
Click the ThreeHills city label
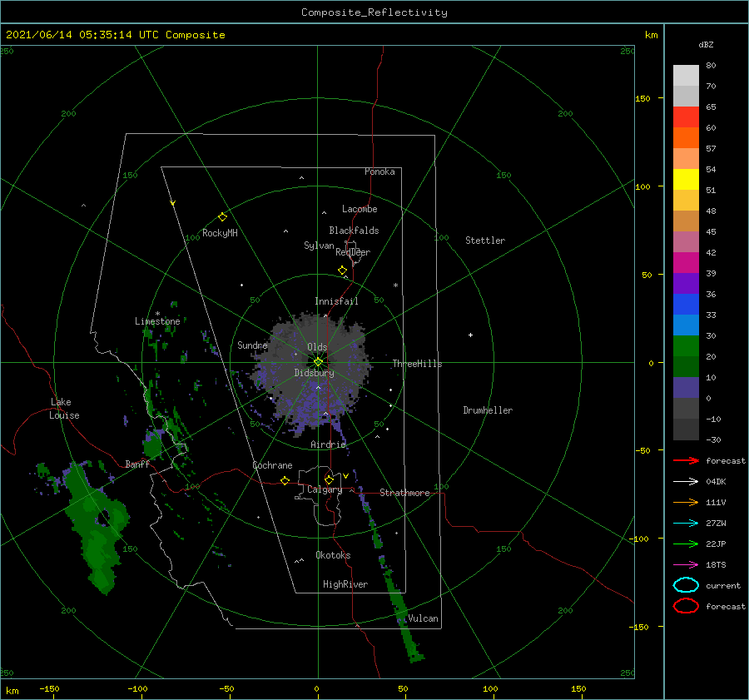pos(418,364)
